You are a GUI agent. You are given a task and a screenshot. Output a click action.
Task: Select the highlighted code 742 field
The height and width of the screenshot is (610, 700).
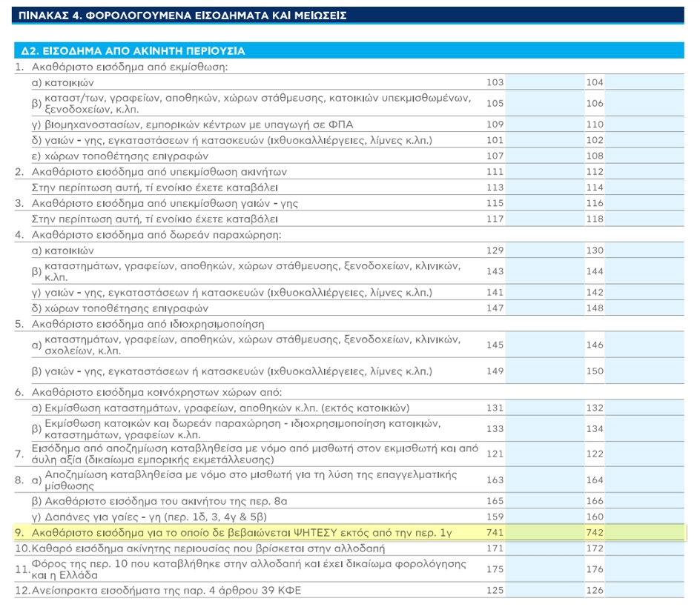(644, 532)
